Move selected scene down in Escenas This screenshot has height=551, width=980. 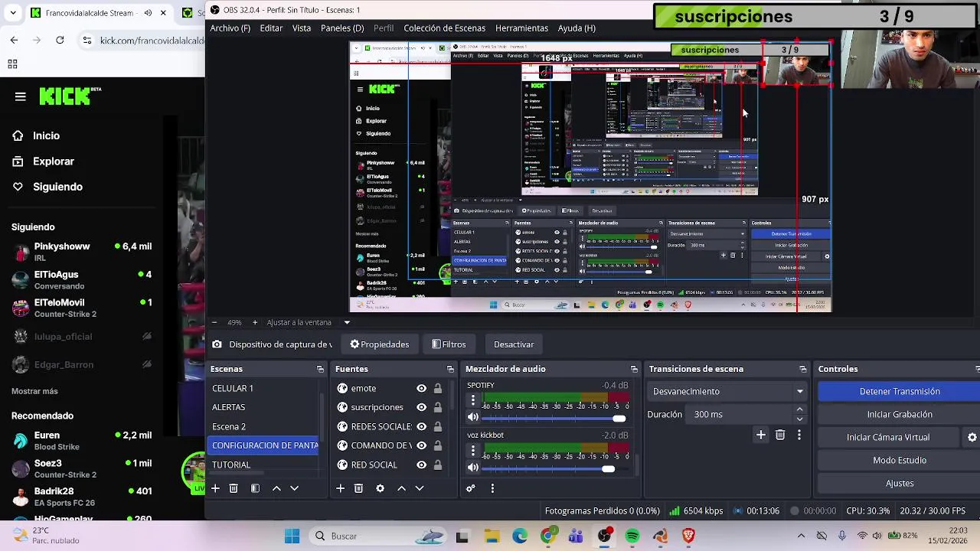click(294, 488)
